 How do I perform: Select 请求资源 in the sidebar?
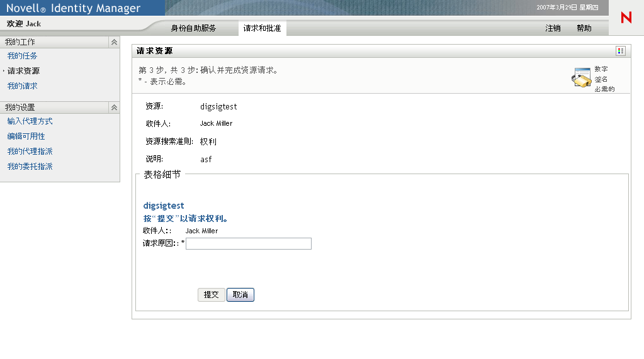click(x=23, y=71)
